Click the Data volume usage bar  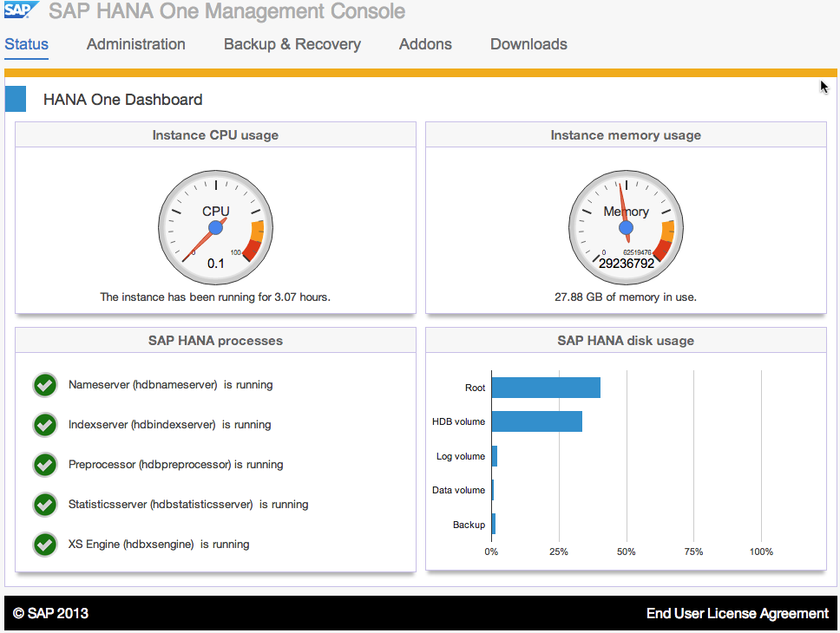493,490
